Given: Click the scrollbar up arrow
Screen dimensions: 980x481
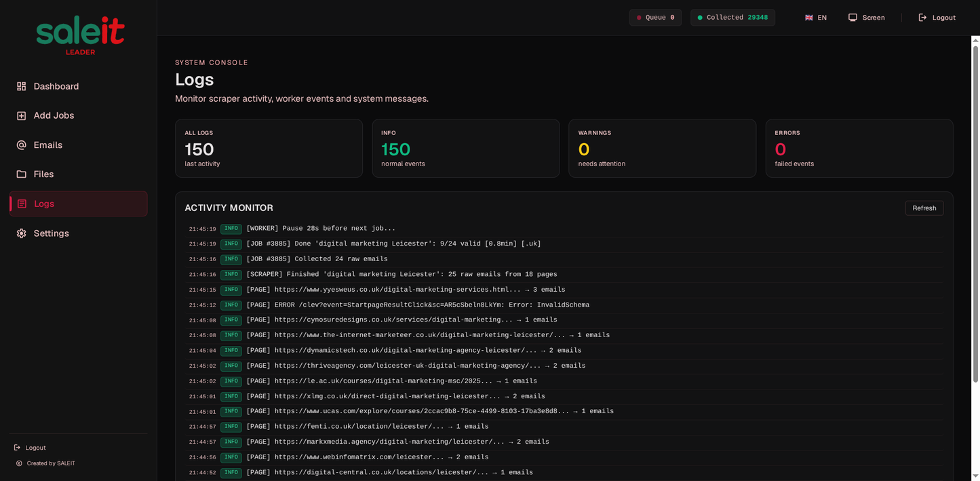Looking at the screenshot, I should (x=976, y=40).
